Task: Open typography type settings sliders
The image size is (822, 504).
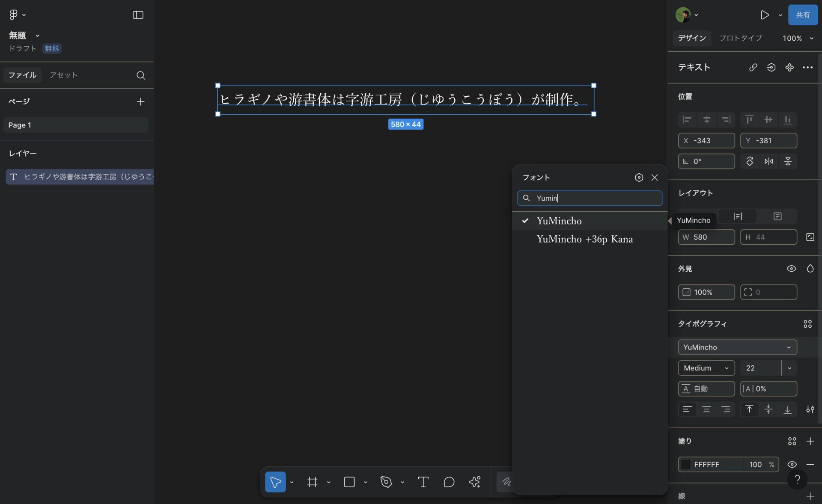Action: coord(810,409)
